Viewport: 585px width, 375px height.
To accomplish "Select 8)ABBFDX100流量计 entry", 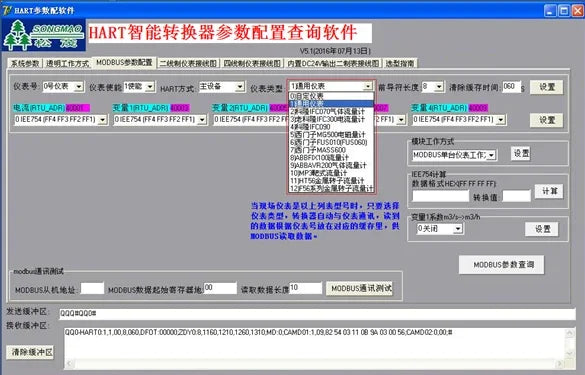I will 331,157.
